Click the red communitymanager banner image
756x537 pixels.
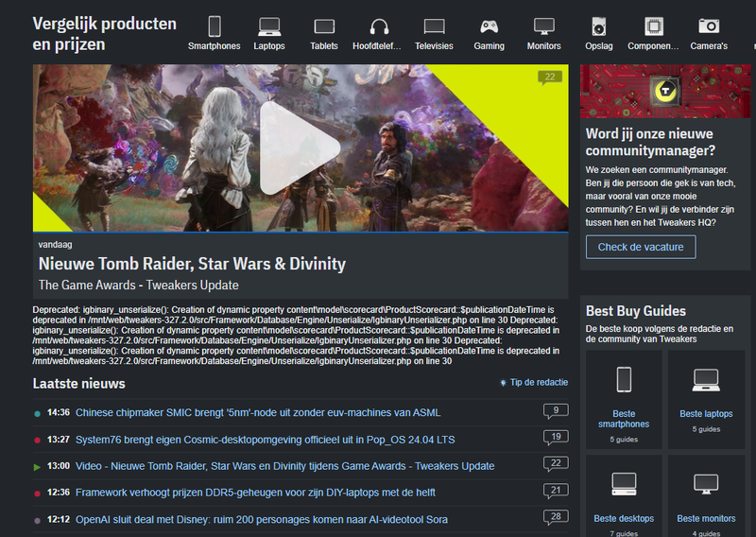[665, 91]
